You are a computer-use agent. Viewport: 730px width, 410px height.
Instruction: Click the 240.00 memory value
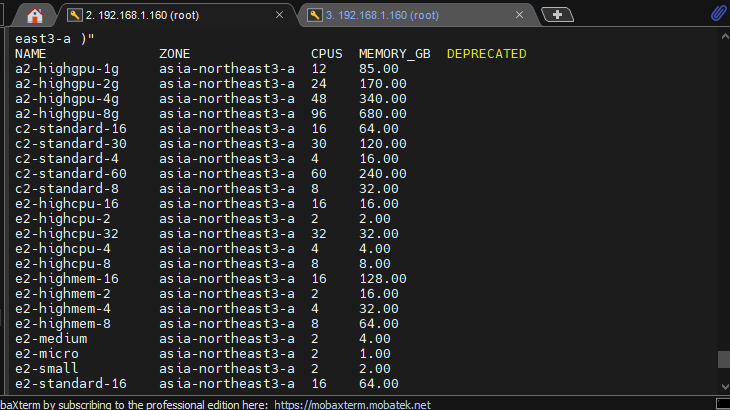tap(383, 174)
